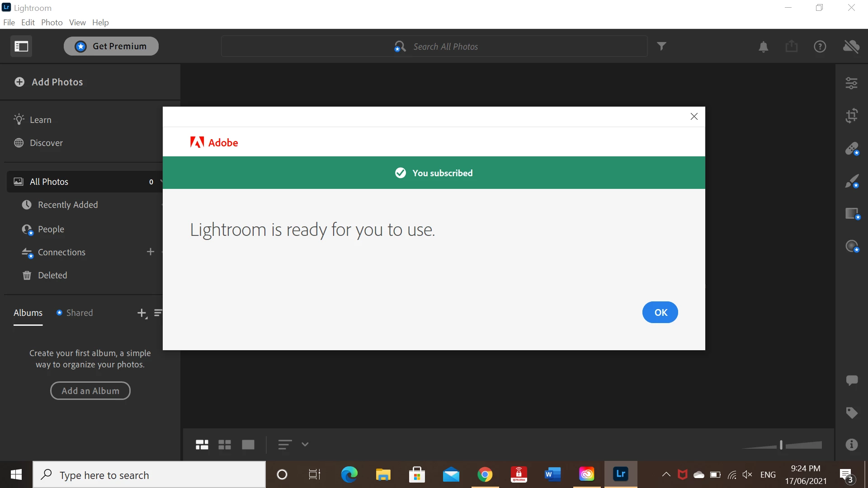Screen dimensions: 868x488
Task: Open the Photo menu
Action: (x=52, y=23)
